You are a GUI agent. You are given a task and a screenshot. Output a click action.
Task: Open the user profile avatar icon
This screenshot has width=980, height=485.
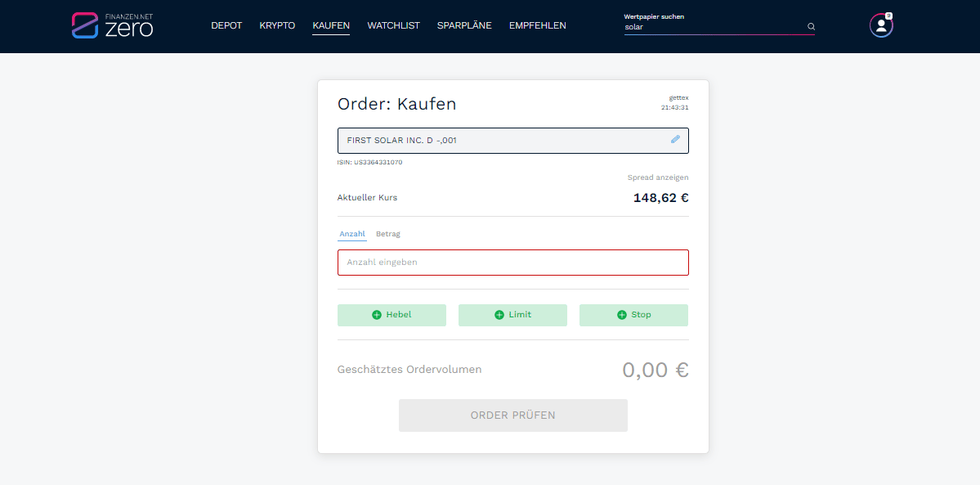(x=880, y=26)
